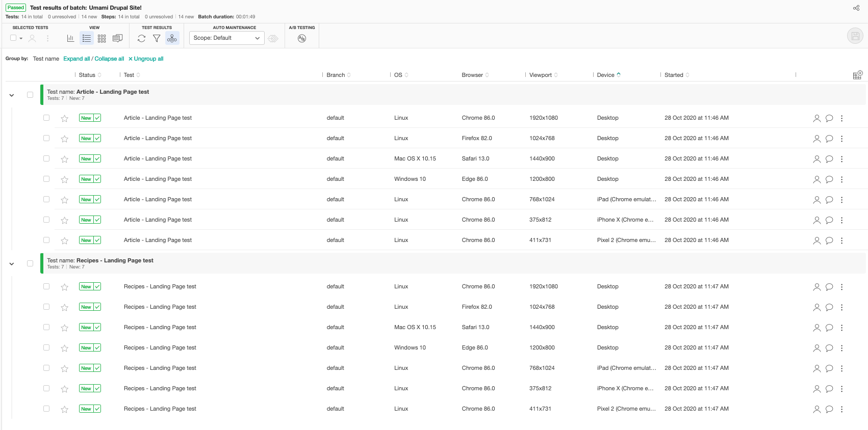Tick the Recipes Edge 86.0 test checkbox
The height and width of the screenshot is (430, 868).
pos(46,347)
